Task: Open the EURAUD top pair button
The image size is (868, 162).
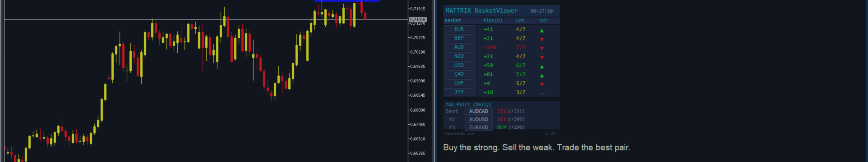Action: pos(479,127)
